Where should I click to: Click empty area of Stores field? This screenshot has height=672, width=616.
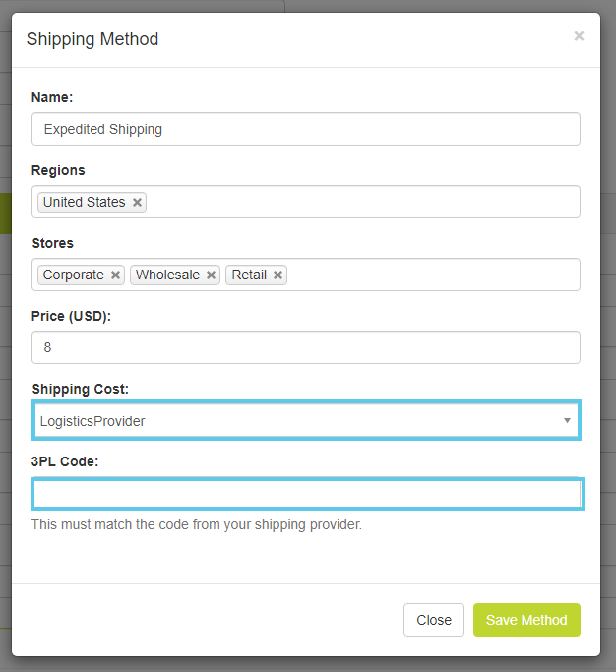point(433,275)
